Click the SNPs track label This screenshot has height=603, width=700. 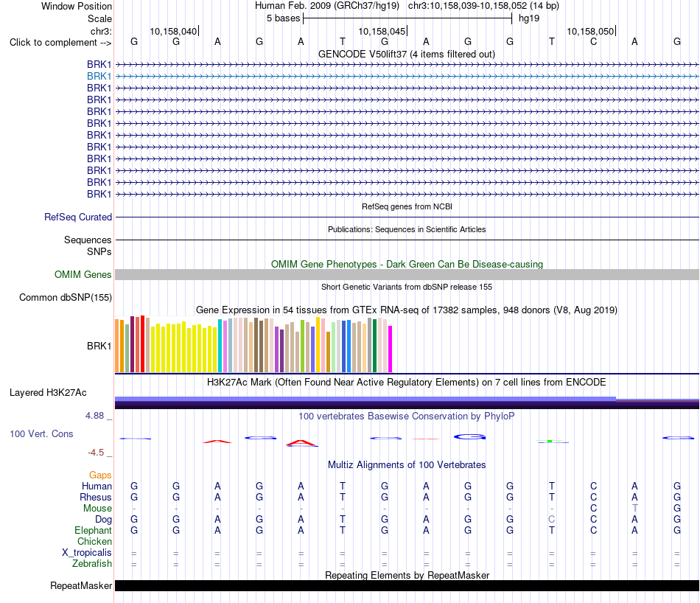(99, 252)
